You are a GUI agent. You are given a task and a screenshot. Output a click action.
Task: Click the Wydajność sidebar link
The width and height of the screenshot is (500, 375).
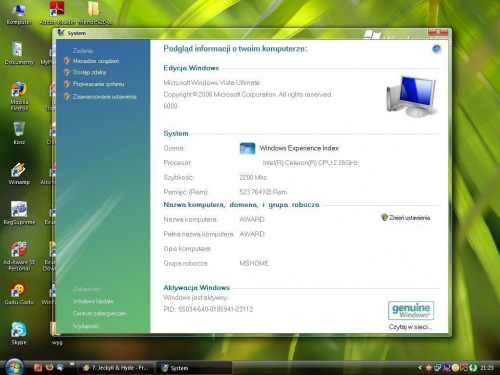tap(86, 326)
